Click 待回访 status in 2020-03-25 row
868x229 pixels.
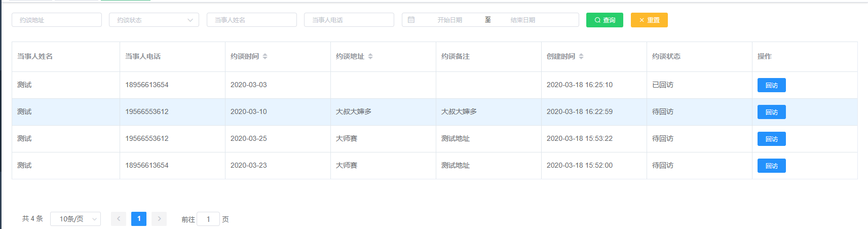click(x=663, y=138)
